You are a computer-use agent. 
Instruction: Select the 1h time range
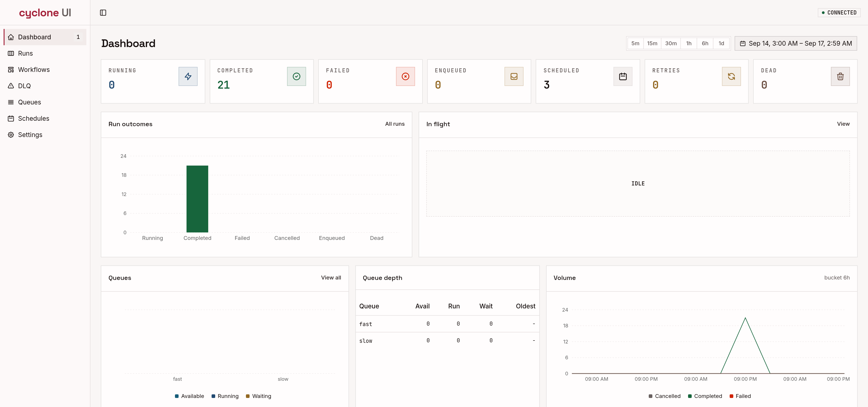(689, 43)
